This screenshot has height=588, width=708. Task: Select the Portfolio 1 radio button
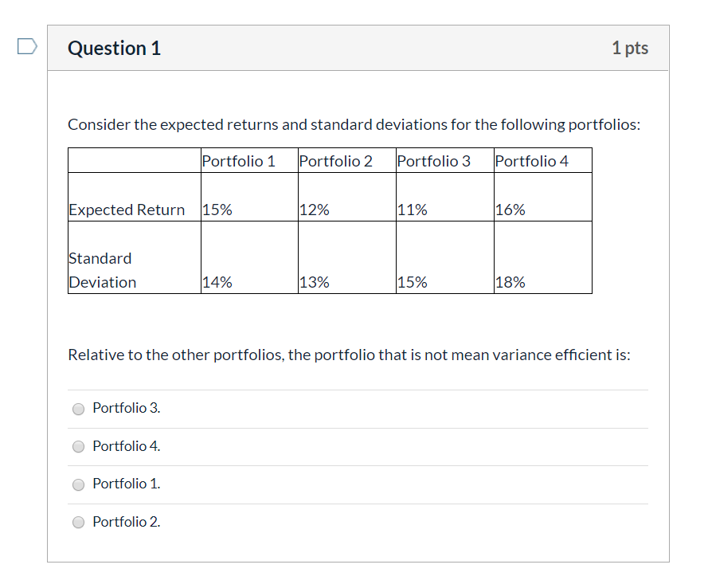click(78, 484)
